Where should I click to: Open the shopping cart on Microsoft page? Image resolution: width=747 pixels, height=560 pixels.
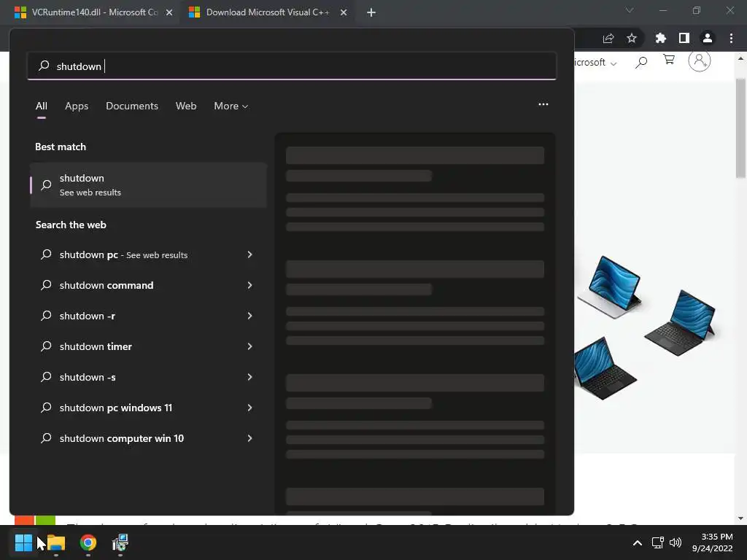coord(669,60)
